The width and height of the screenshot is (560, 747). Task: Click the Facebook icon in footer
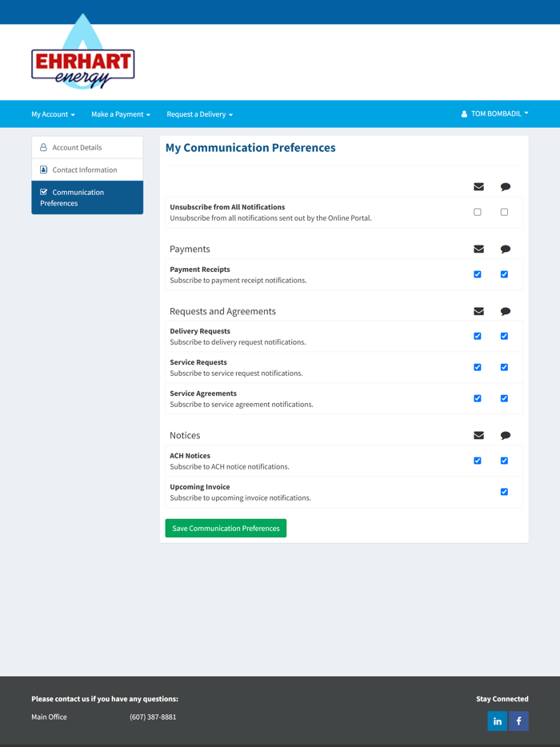coord(518,721)
